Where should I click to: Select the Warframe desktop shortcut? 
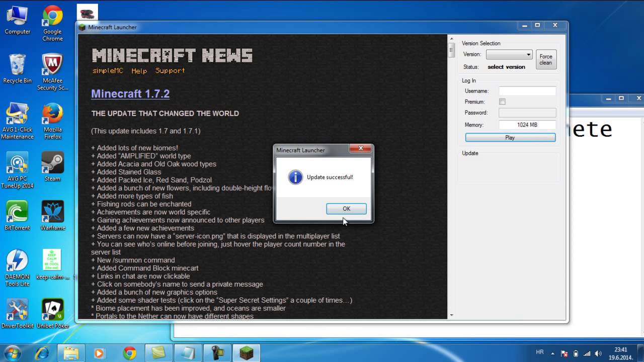(x=52, y=216)
